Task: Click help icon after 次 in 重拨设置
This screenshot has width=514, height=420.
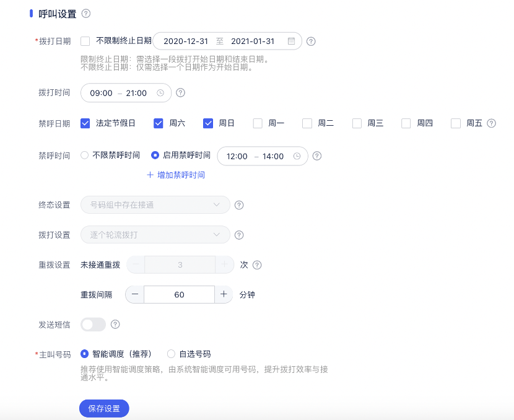Action: coord(257,265)
